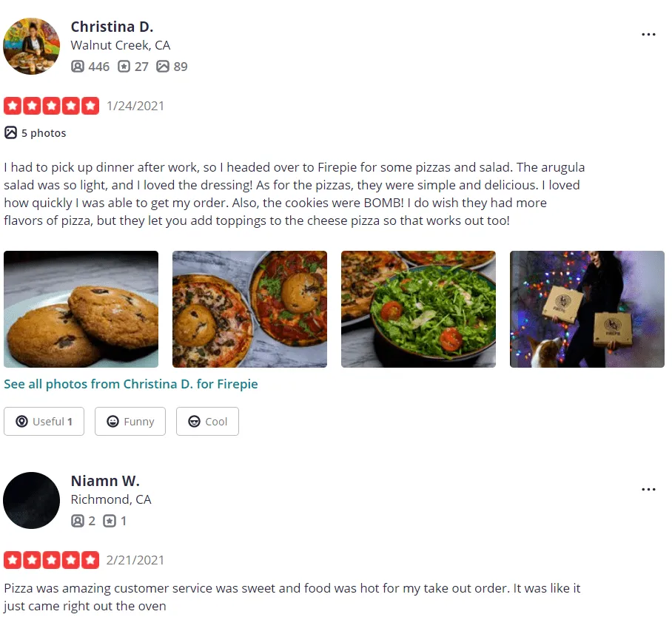Open the more options menu for Christina's review
This screenshot has height=617, width=672.
648,34
